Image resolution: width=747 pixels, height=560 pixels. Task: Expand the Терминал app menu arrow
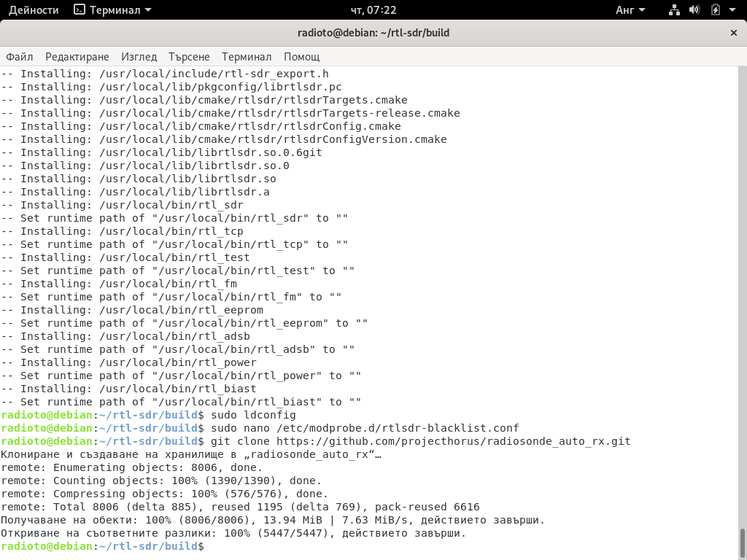pos(147,10)
